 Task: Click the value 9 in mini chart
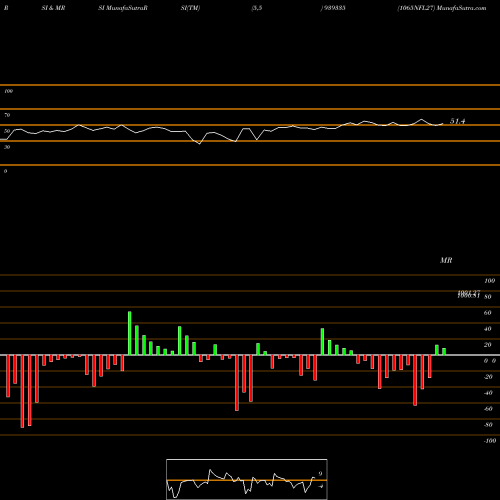[320, 474]
